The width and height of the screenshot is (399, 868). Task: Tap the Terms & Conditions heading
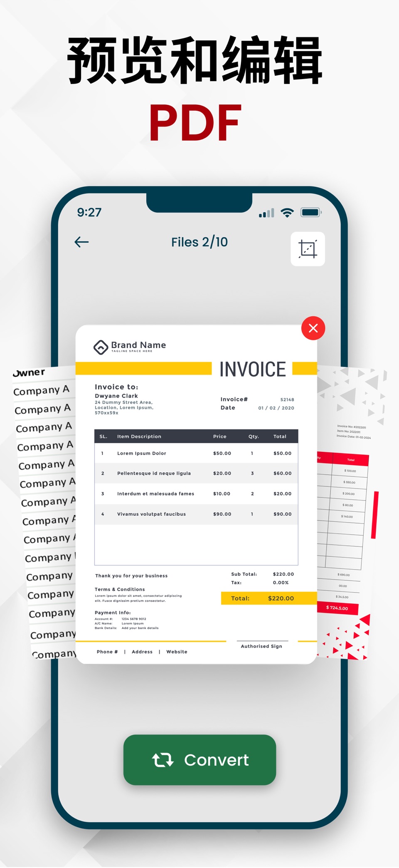(120, 589)
